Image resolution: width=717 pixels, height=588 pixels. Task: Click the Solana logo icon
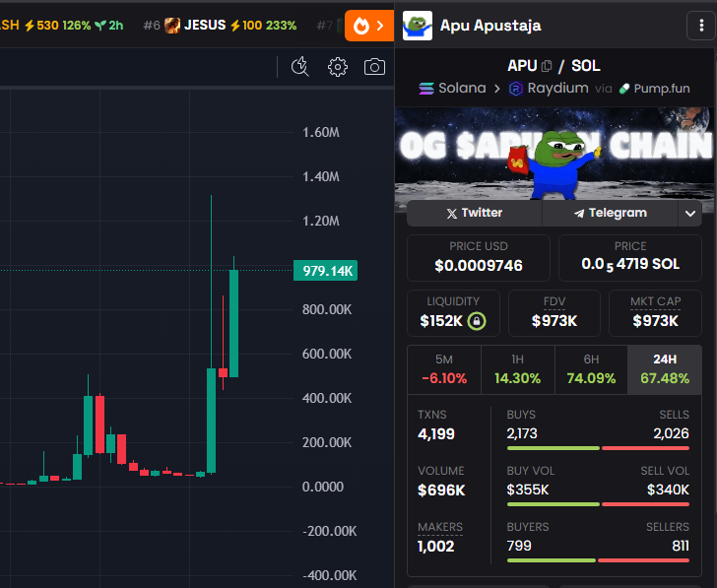tap(426, 89)
